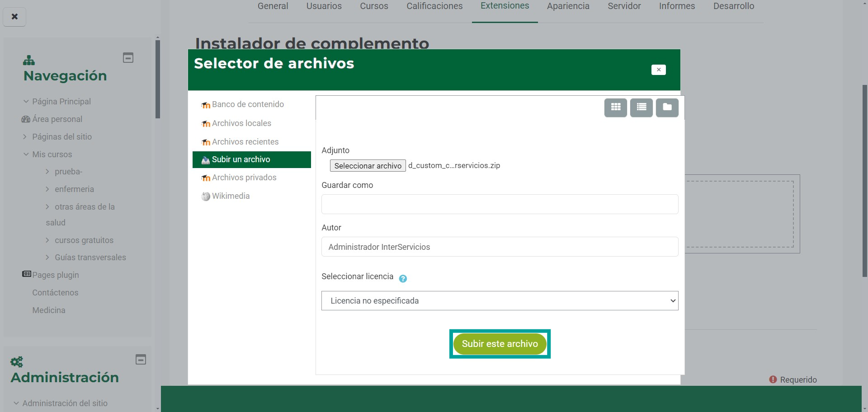The width and height of the screenshot is (868, 412).
Task: Open the Wikimedia repository
Action: 231,196
